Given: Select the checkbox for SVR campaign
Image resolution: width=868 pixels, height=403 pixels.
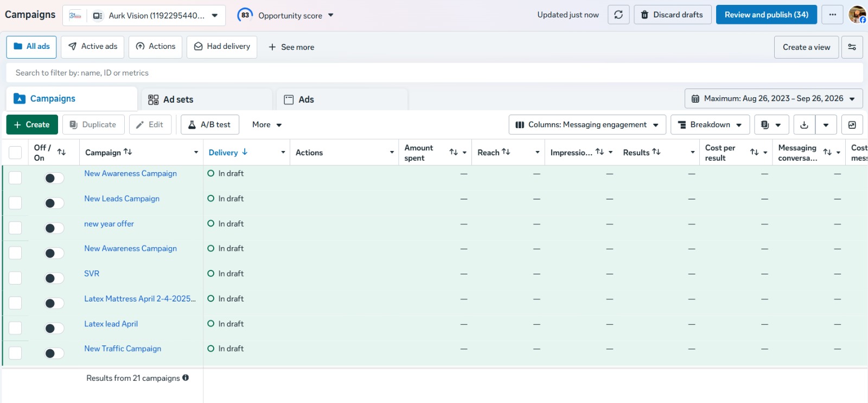Looking at the screenshot, I should [15, 278].
